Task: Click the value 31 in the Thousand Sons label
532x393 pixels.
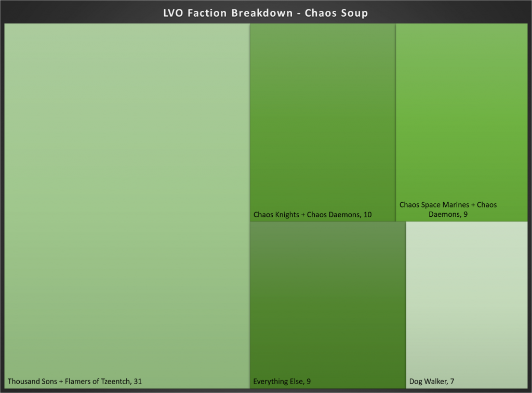Action: (138, 381)
